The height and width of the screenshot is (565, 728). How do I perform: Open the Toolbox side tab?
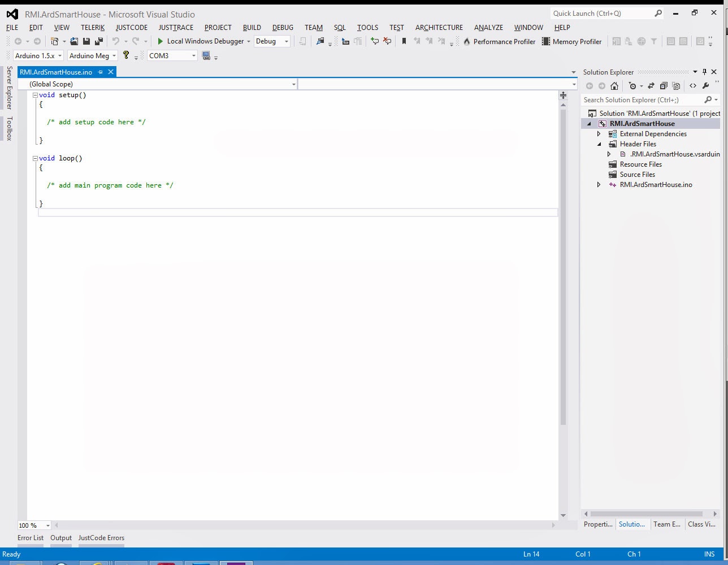click(9, 128)
